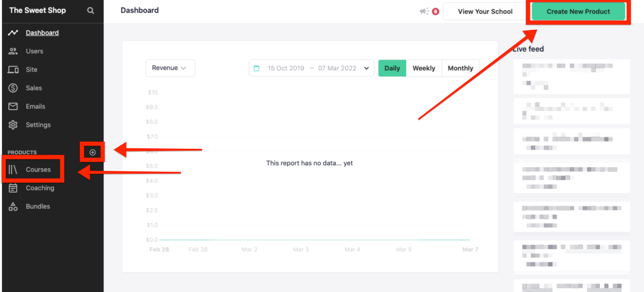Click the PRODUCTS section label
This screenshot has height=292, width=644.
(x=22, y=152)
